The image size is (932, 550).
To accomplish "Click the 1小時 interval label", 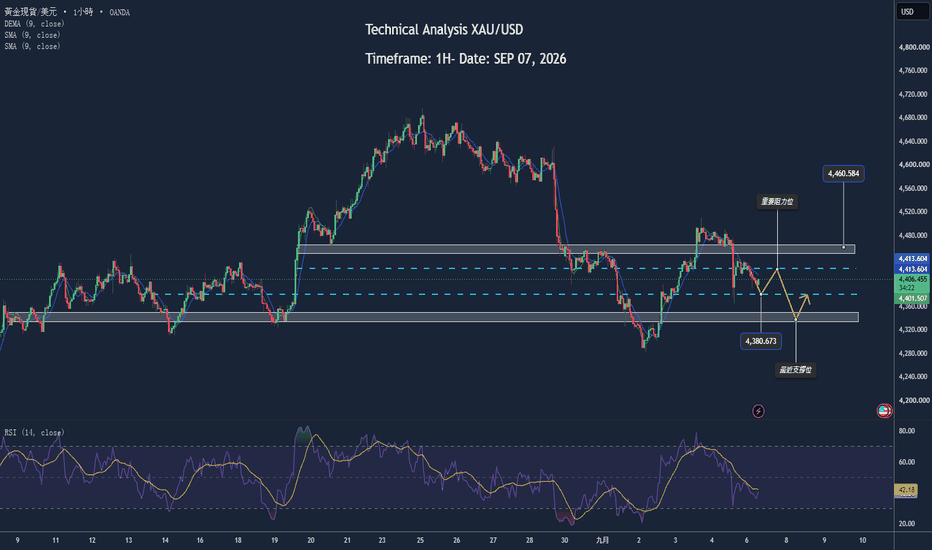I will (x=83, y=12).
